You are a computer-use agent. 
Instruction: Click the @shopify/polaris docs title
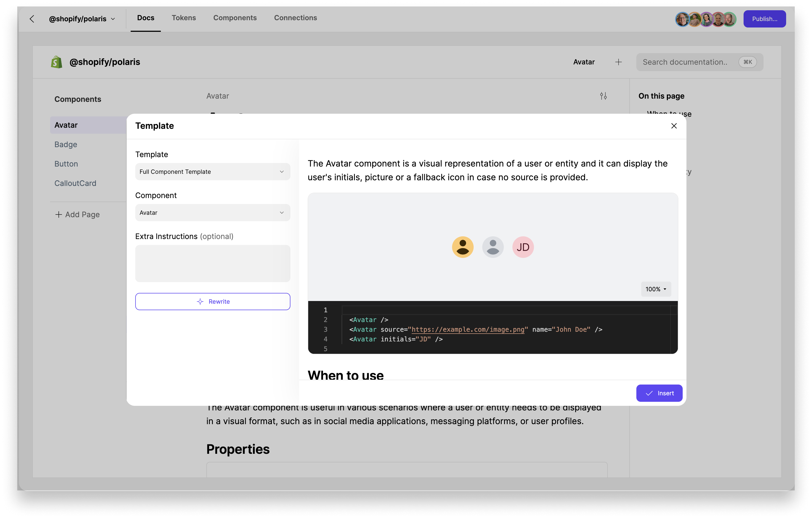(105, 62)
